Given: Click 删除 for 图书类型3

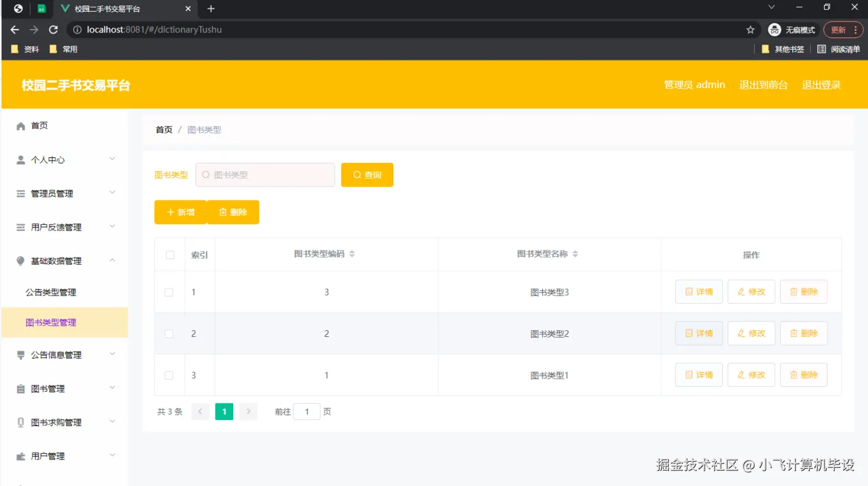Looking at the screenshot, I should tap(804, 292).
